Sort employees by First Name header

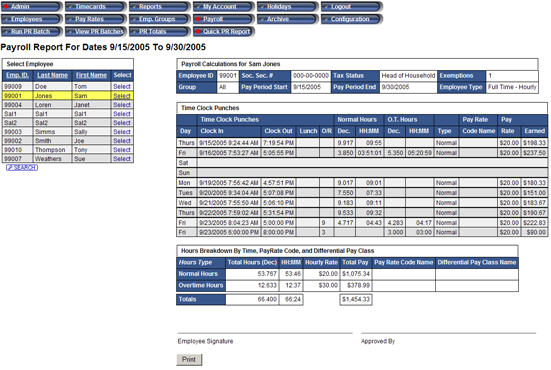[x=91, y=75]
